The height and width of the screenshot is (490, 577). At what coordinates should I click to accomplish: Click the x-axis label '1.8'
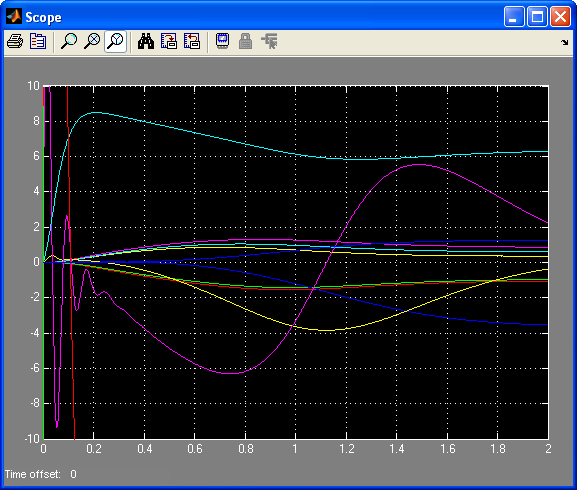coord(498,449)
